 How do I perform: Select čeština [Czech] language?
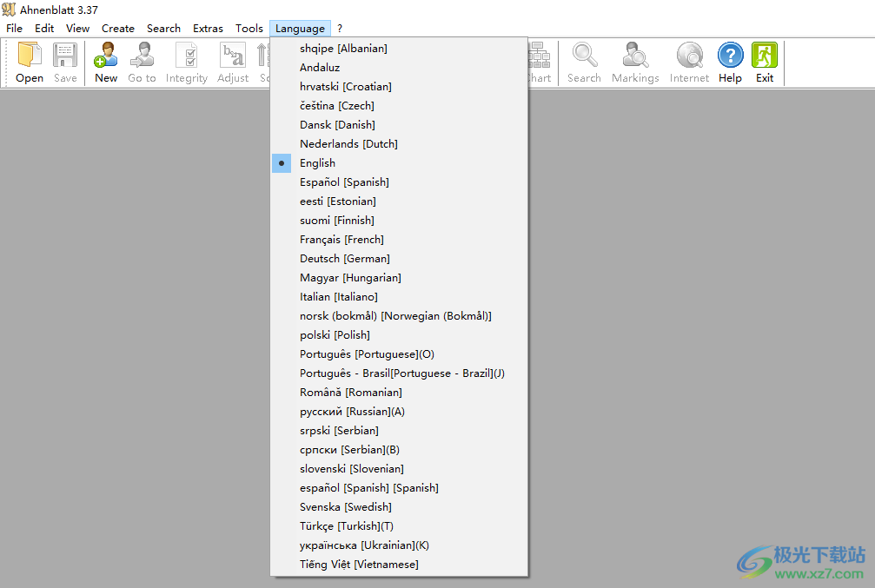399,105
